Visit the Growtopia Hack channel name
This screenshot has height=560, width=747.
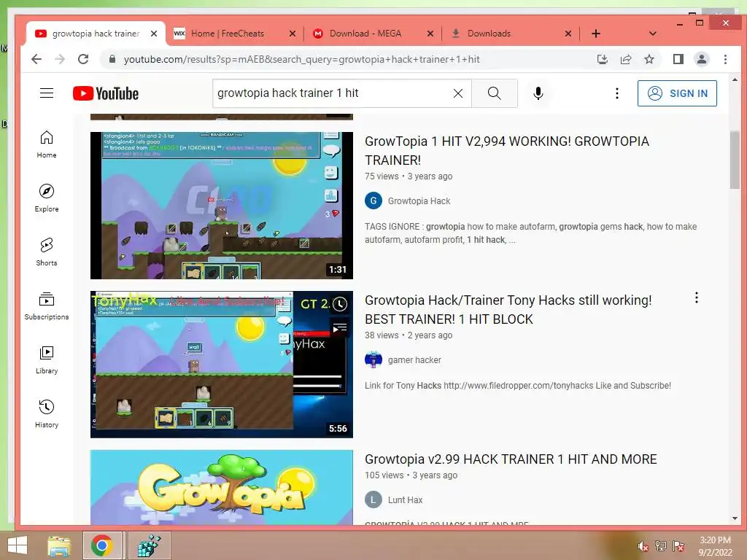click(x=419, y=201)
